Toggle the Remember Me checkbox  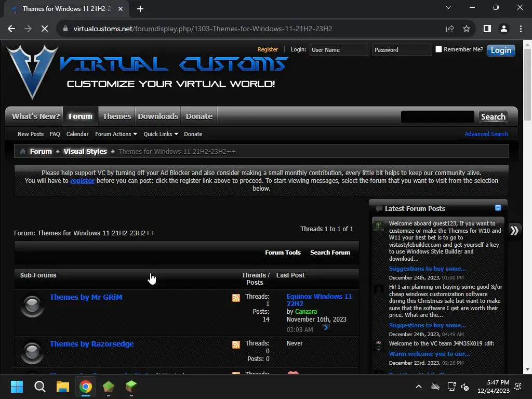438,49
